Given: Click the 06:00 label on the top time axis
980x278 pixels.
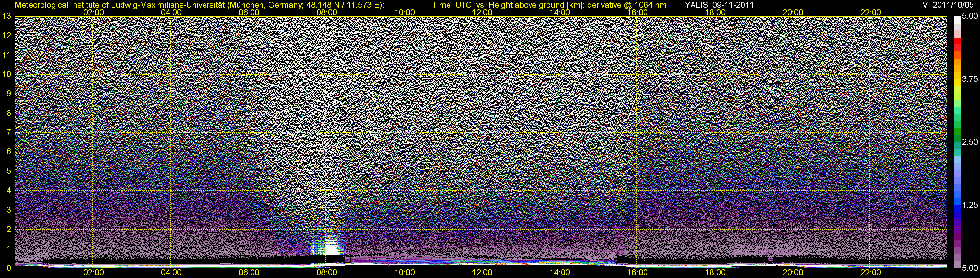Looking at the screenshot, I should (x=249, y=12).
